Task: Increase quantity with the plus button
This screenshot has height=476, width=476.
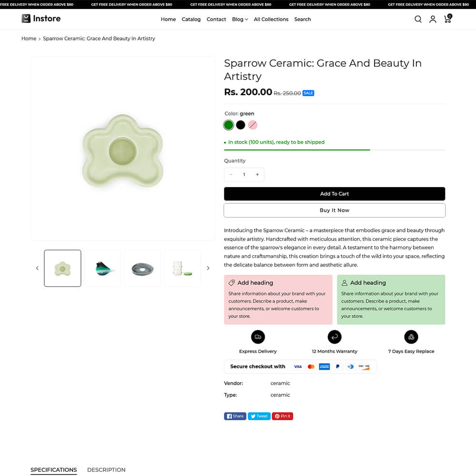Action: 258,175
